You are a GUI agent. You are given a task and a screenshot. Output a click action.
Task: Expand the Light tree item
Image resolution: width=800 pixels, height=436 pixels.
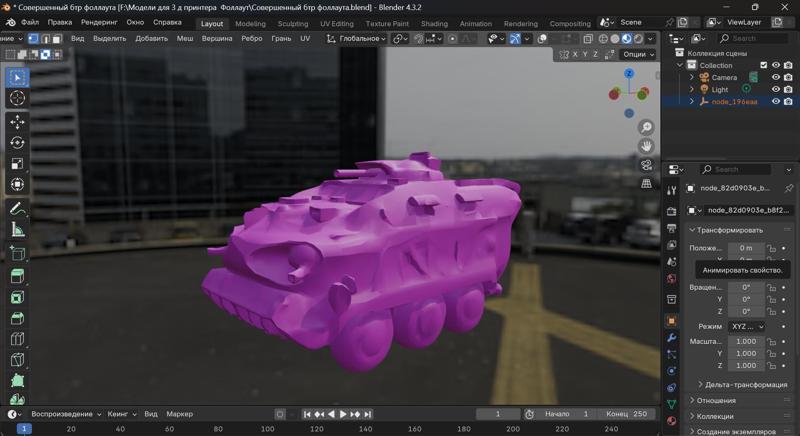click(692, 89)
